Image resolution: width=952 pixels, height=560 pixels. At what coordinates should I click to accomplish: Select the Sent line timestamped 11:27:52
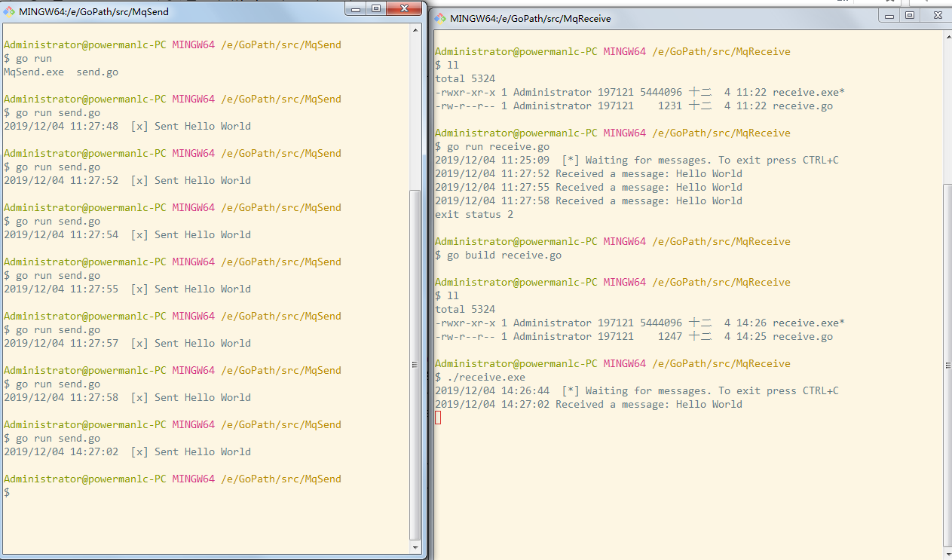point(127,180)
